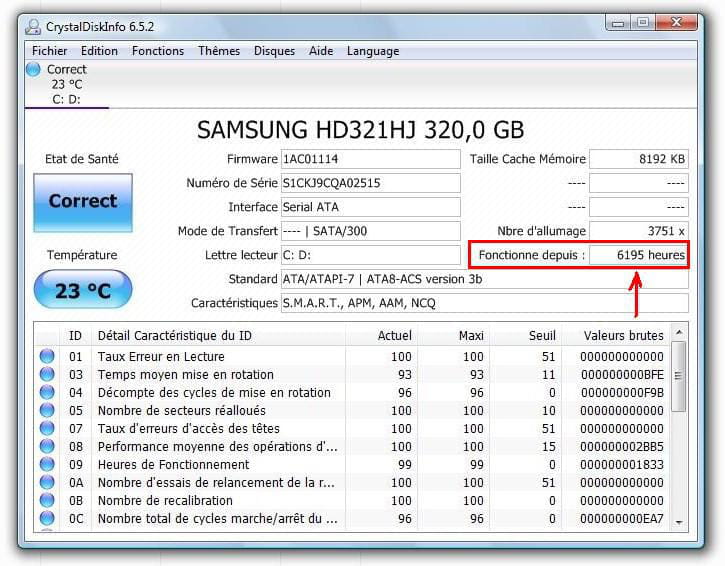Screen dimensions: 725x566
Task: Click the status circle for ID 08
Action: coord(47,446)
